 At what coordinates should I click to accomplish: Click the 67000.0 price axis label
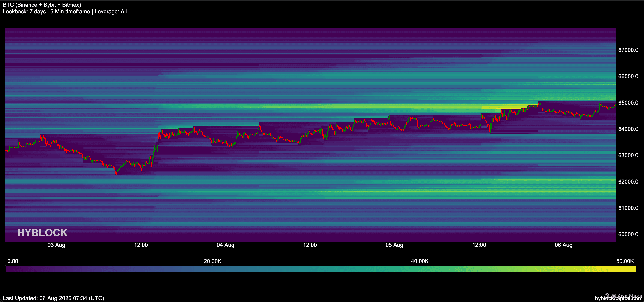pyautogui.click(x=628, y=50)
